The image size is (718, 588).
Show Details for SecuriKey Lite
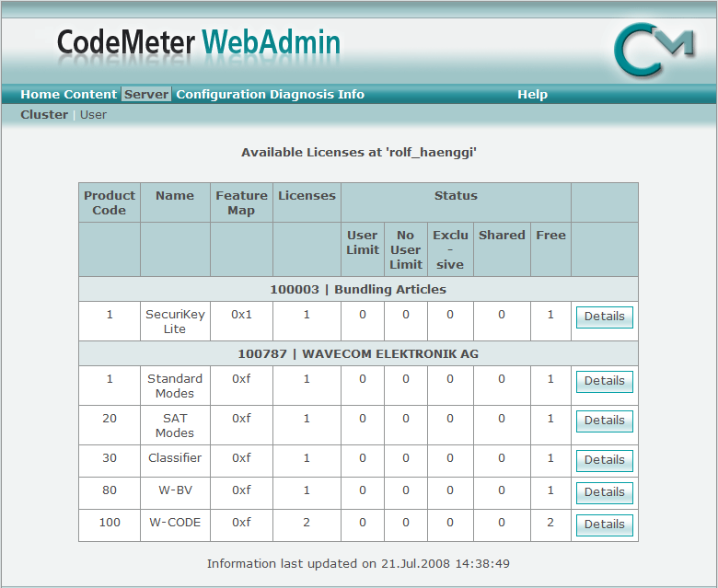click(x=604, y=317)
